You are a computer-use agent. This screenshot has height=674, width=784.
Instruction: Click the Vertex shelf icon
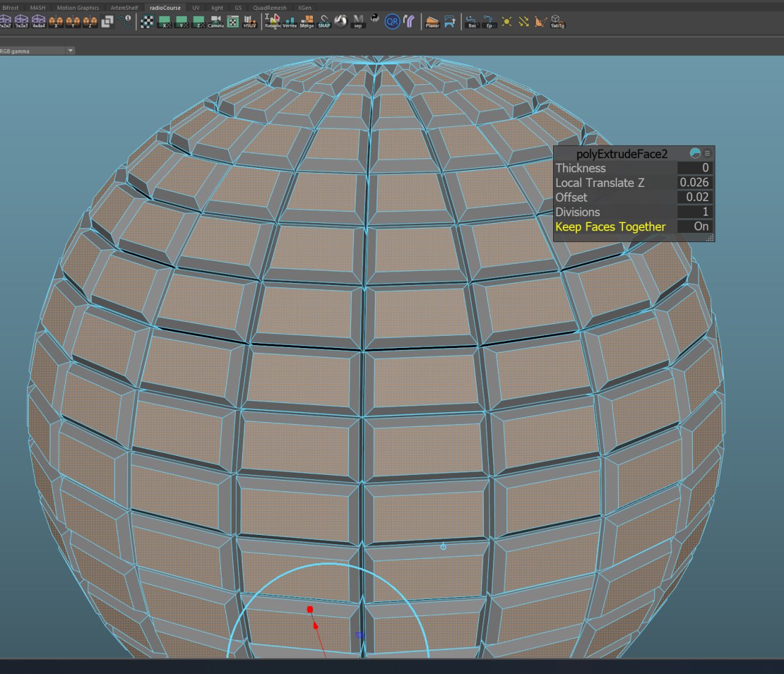click(x=290, y=21)
